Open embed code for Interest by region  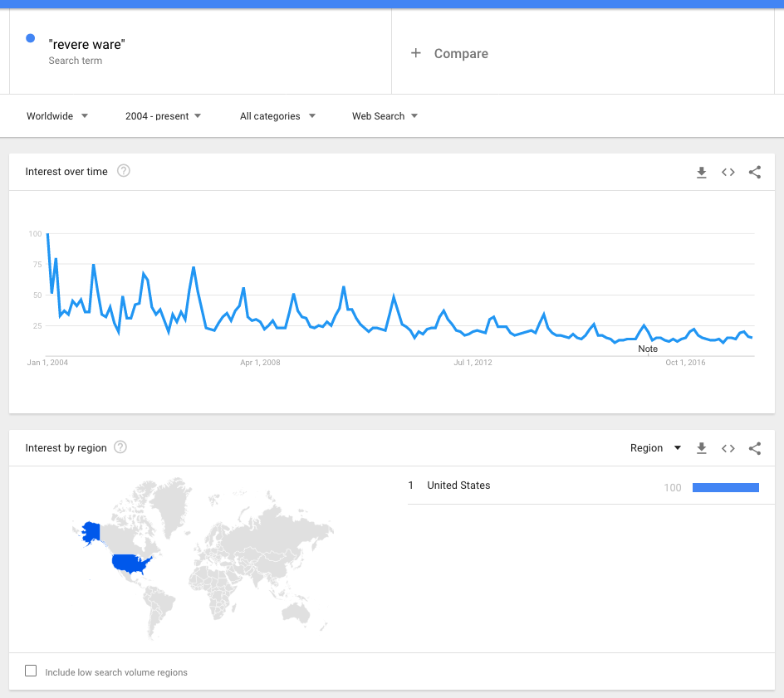pyautogui.click(x=728, y=448)
